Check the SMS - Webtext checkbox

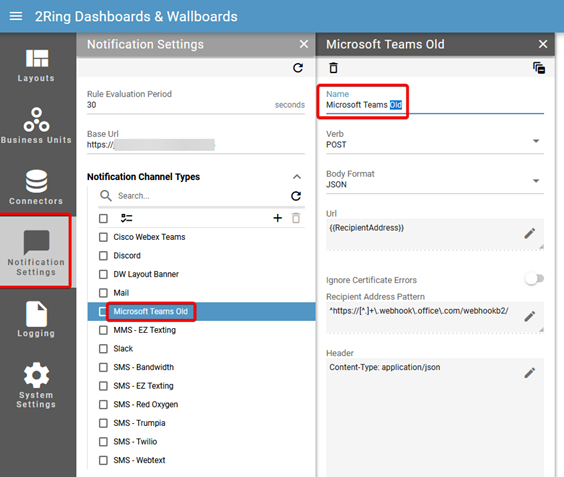[103, 460]
